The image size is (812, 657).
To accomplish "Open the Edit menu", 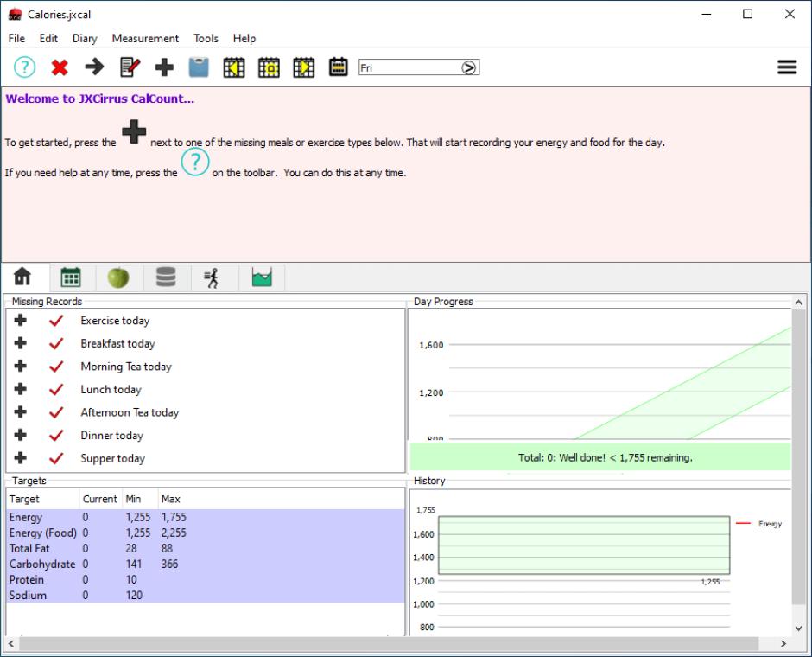I will click(48, 38).
